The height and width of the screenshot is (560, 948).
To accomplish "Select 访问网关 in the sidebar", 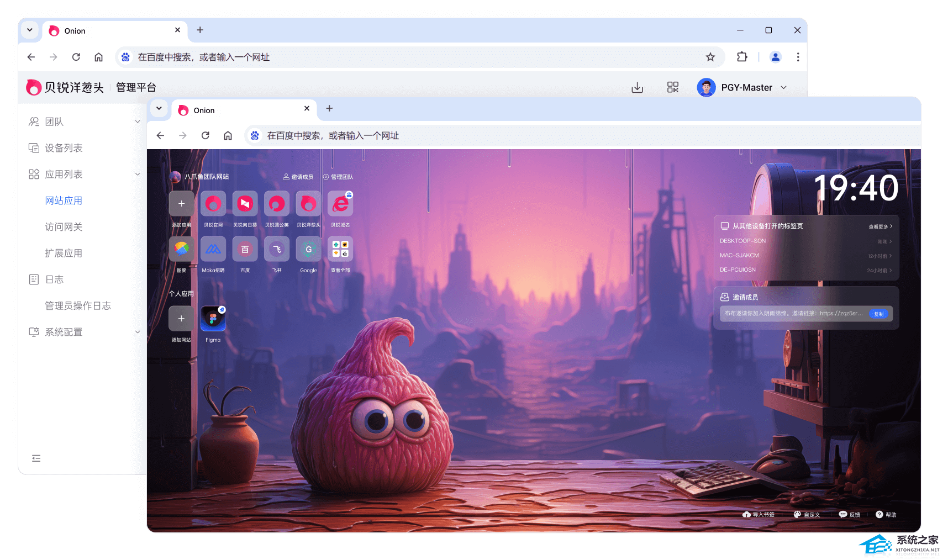I will tap(64, 226).
